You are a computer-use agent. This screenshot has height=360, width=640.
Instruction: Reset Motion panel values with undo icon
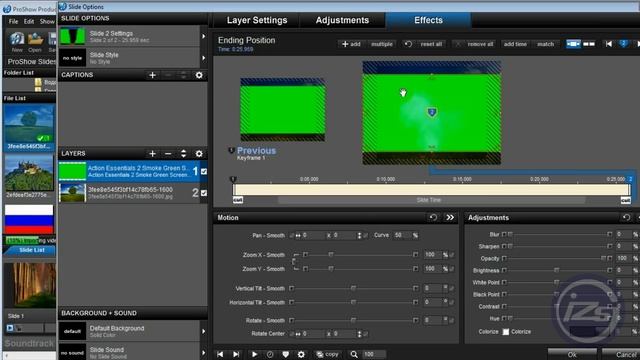pyautogui.click(x=433, y=218)
